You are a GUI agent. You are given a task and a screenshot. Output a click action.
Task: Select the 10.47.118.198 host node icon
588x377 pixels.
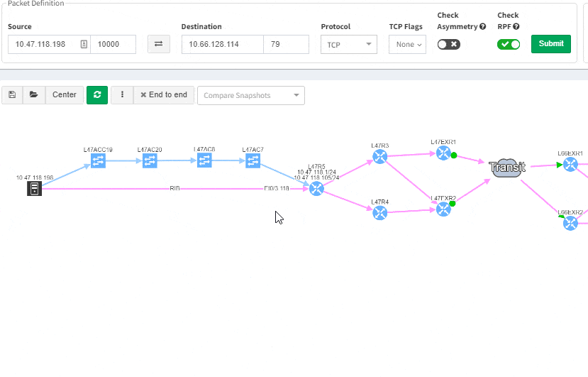tap(34, 188)
